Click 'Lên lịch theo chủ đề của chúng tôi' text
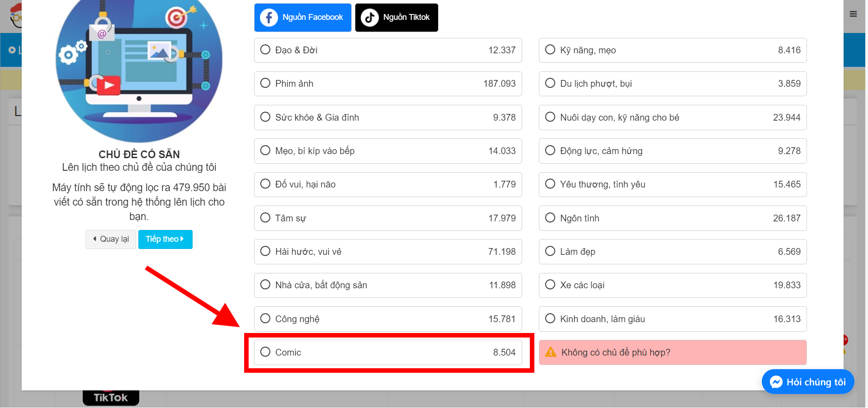The image size is (868, 408). (x=139, y=167)
